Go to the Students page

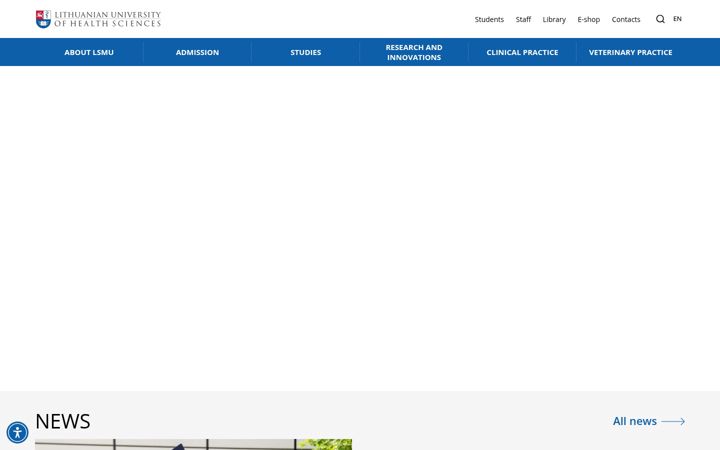pos(489,19)
